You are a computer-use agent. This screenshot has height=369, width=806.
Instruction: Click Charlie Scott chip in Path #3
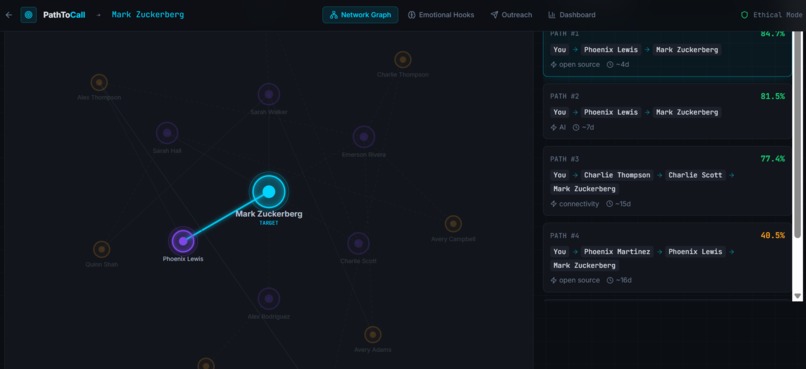click(x=695, y=175)
